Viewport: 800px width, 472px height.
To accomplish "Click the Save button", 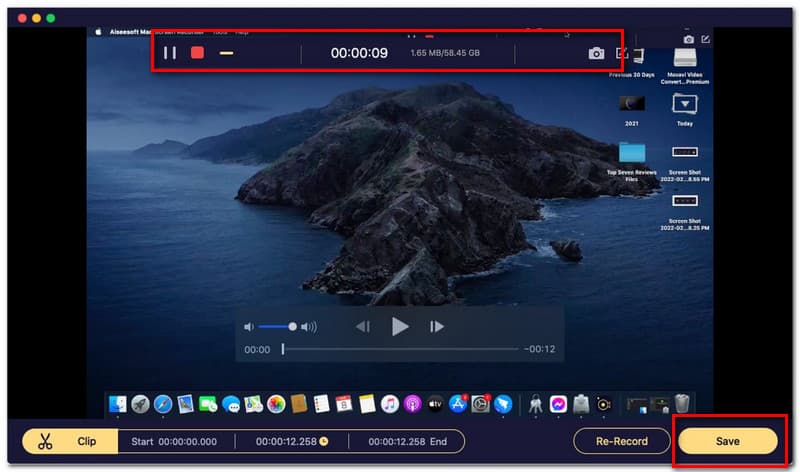I will 727,441.
